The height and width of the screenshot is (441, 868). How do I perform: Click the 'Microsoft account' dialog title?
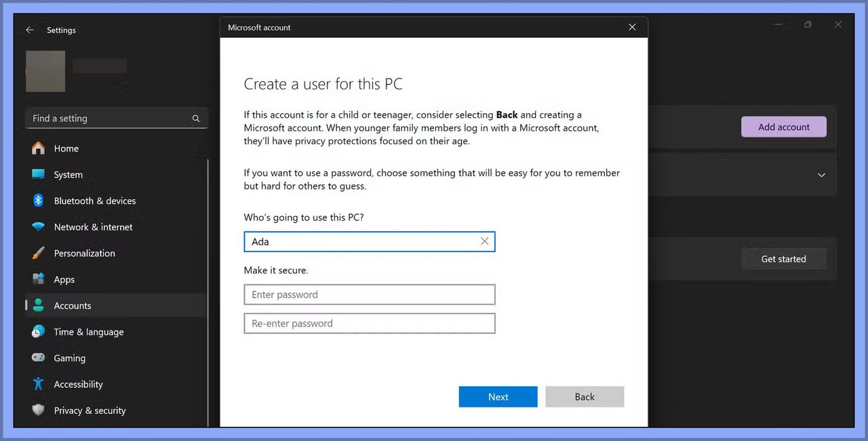coord(259,28)
